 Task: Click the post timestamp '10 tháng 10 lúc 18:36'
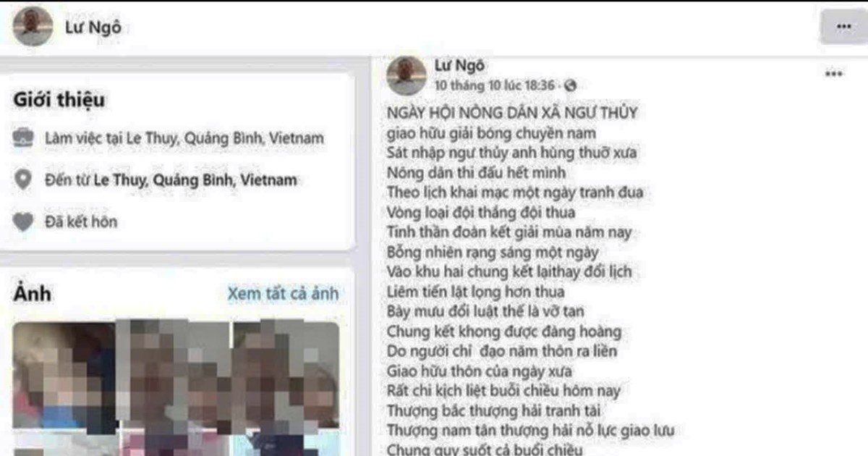click(495, 86)
